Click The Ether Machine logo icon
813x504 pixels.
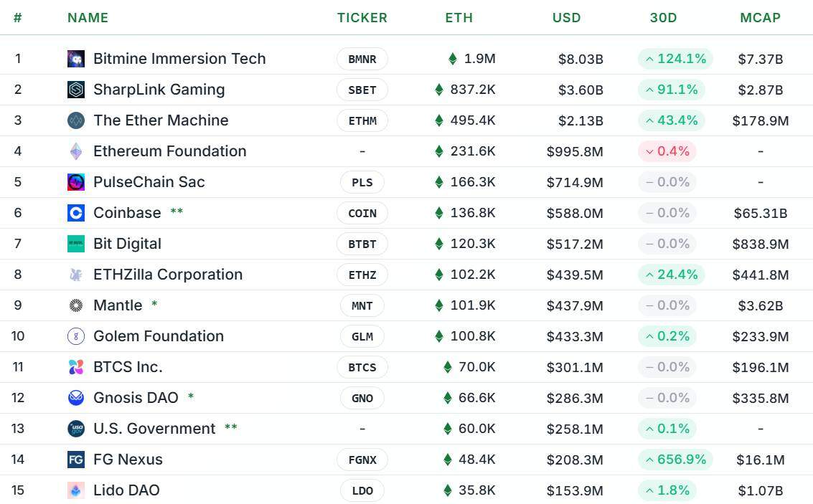coord(76,120)
